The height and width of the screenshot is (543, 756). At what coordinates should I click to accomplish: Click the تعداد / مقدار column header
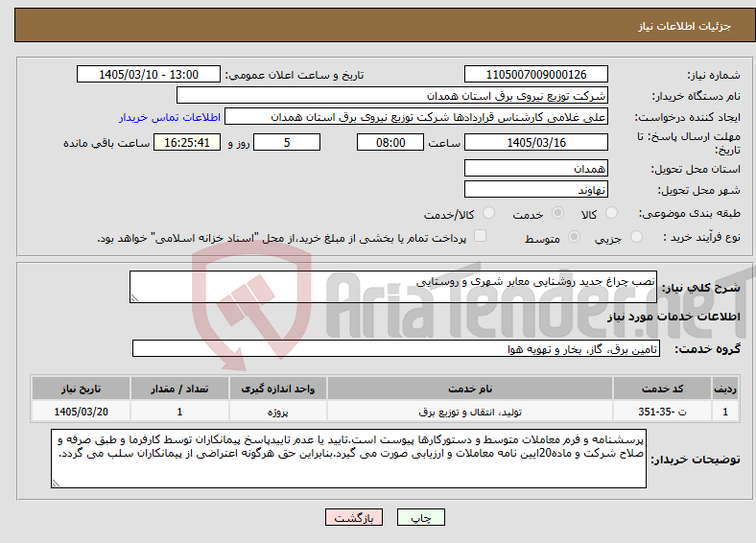[179, 389]
